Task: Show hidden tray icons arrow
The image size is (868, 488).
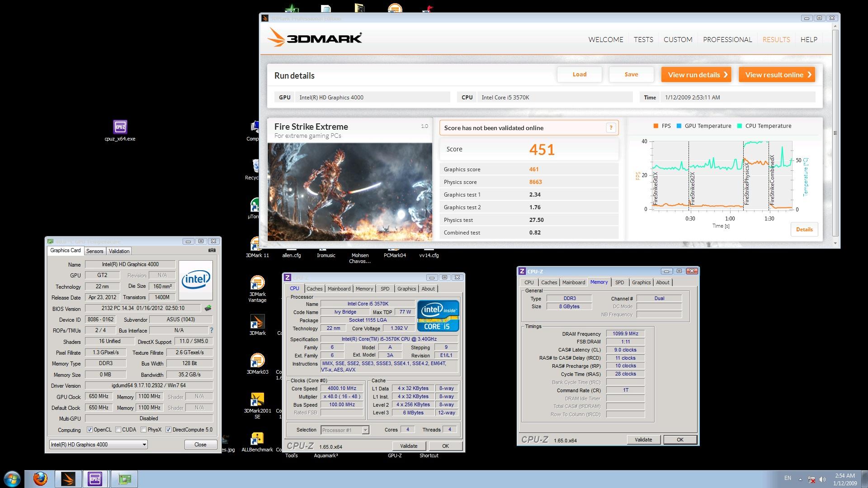Action: (x=800, y=479)
